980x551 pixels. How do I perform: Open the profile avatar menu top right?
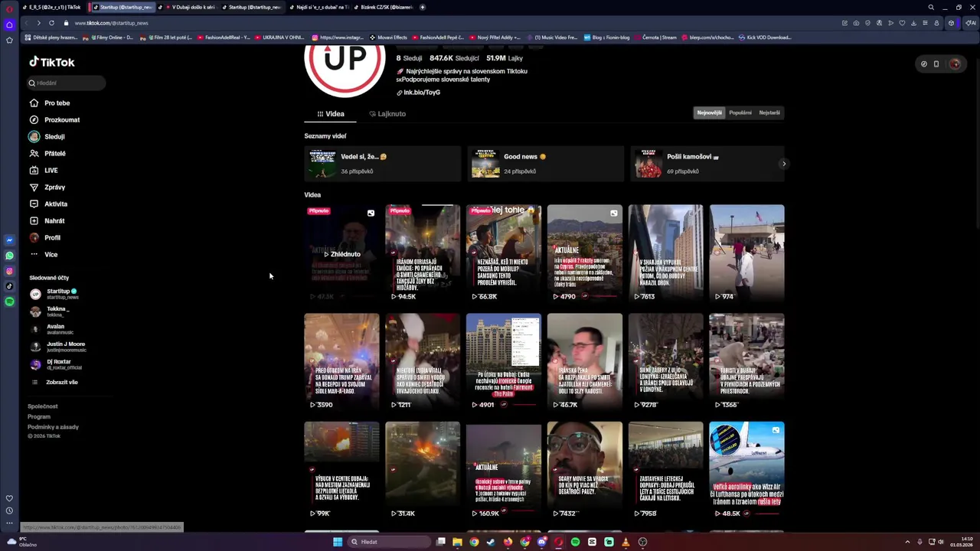click(954, 64)
